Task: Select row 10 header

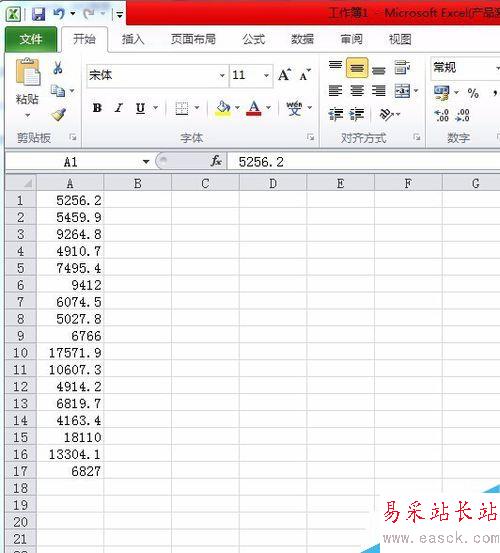Action: [21, 353]
